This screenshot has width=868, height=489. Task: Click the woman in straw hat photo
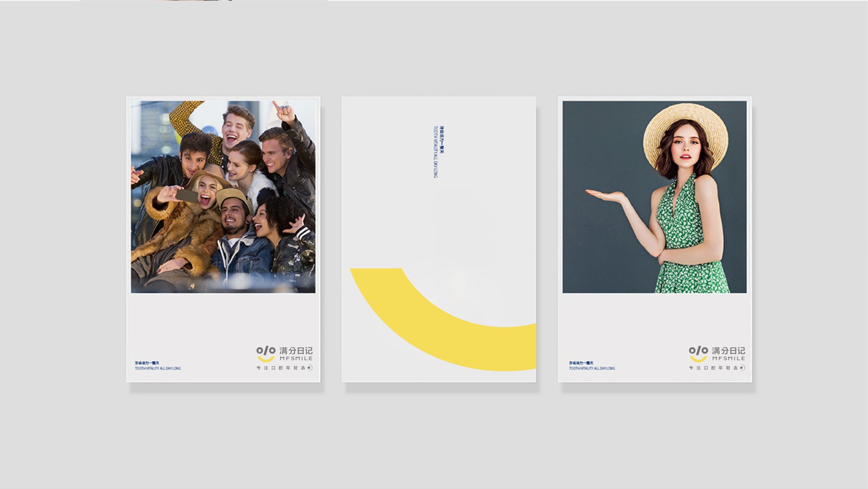654,197
